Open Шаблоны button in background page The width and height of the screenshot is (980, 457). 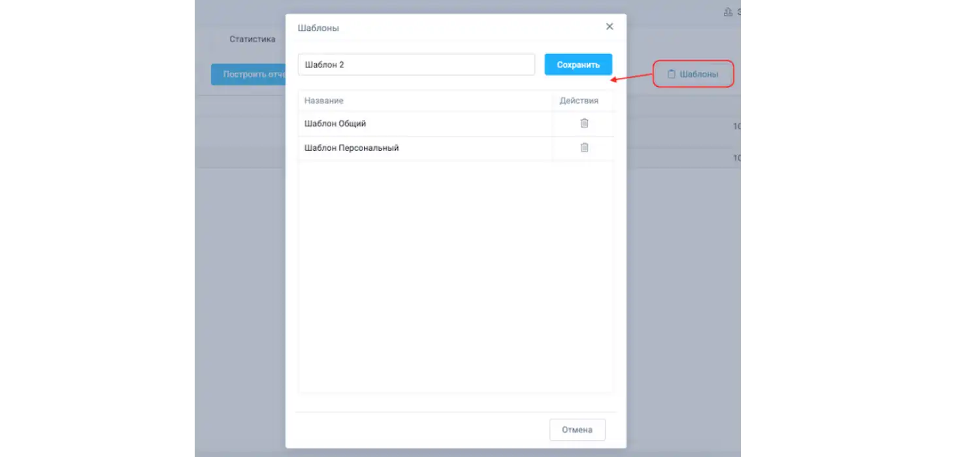[694, 74]
